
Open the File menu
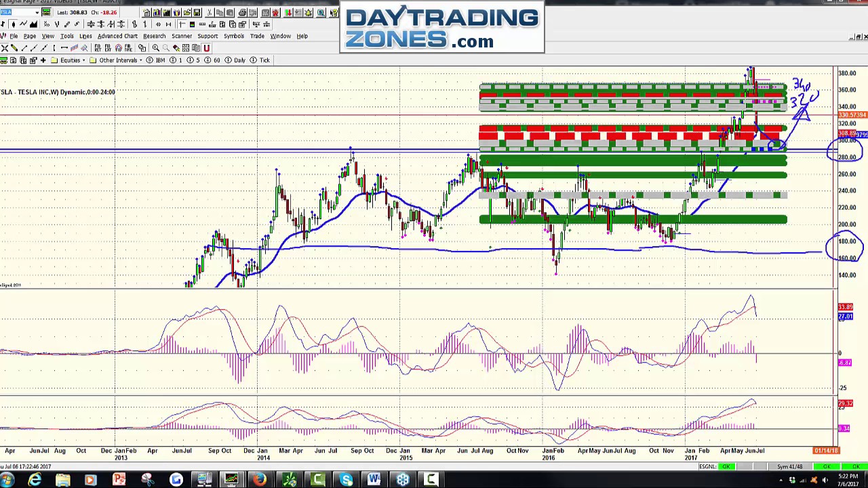click(x=14, y=36)
